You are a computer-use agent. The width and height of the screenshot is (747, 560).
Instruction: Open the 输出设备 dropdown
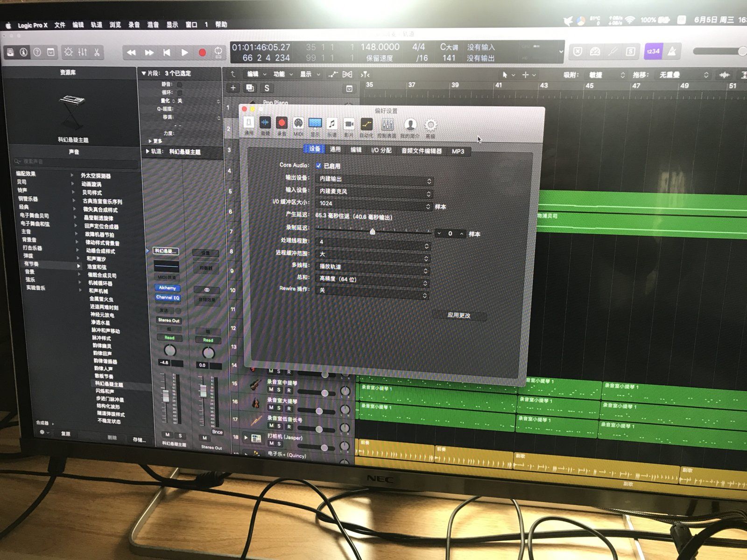374,180
